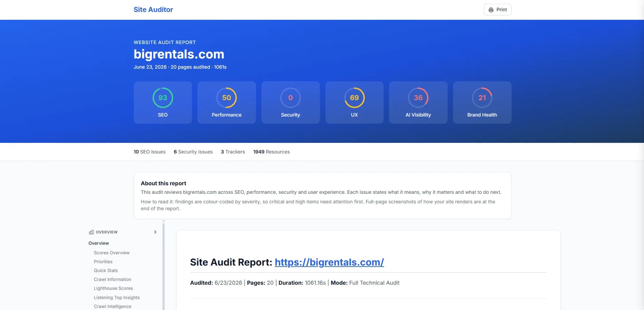Screen dimensions: 644x310
Task: Click the sidebar vertical scrollbar
Action: click(x=164, y=267)
